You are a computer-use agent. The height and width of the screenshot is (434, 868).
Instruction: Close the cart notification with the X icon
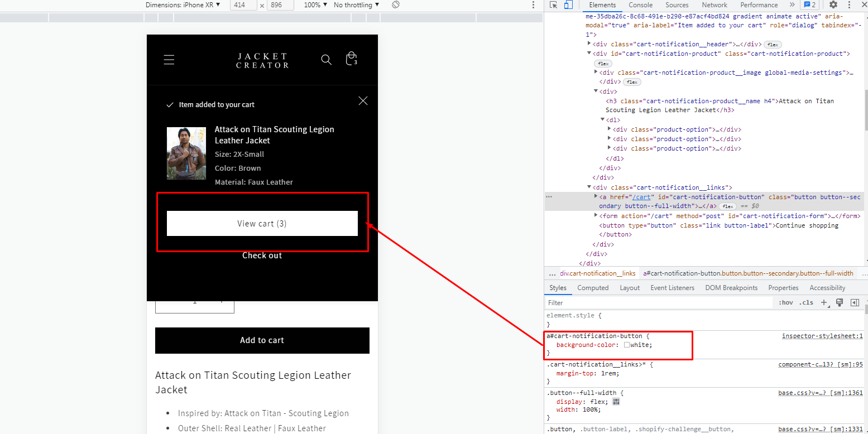click(363, 101)
